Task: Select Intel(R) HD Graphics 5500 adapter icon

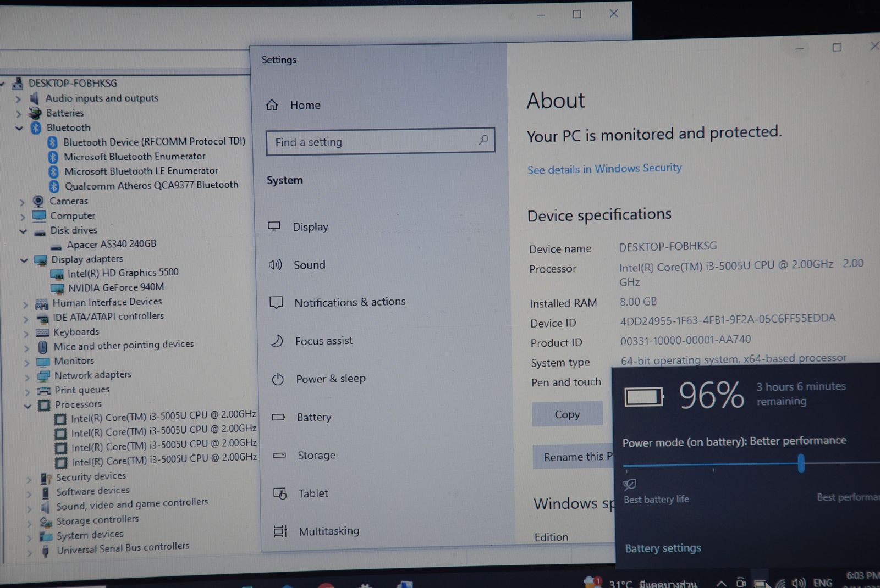Action: pyautogui.click(x=57, y=274)
